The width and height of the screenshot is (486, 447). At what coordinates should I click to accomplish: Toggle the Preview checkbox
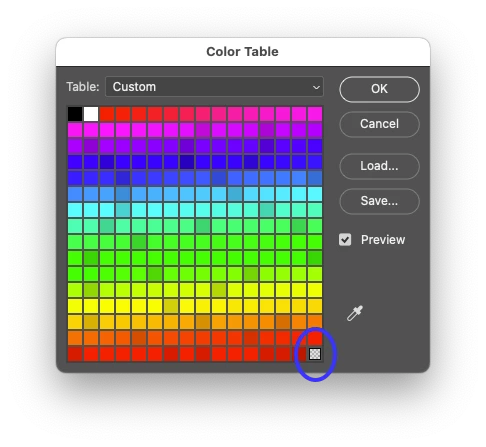click(x=345, y=240)
